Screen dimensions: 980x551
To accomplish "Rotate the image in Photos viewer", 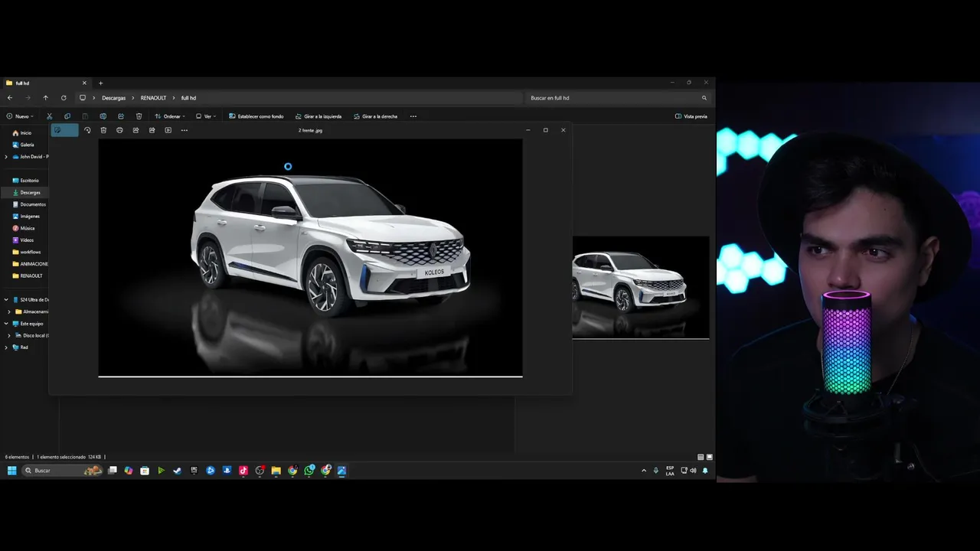I will 87,130.
